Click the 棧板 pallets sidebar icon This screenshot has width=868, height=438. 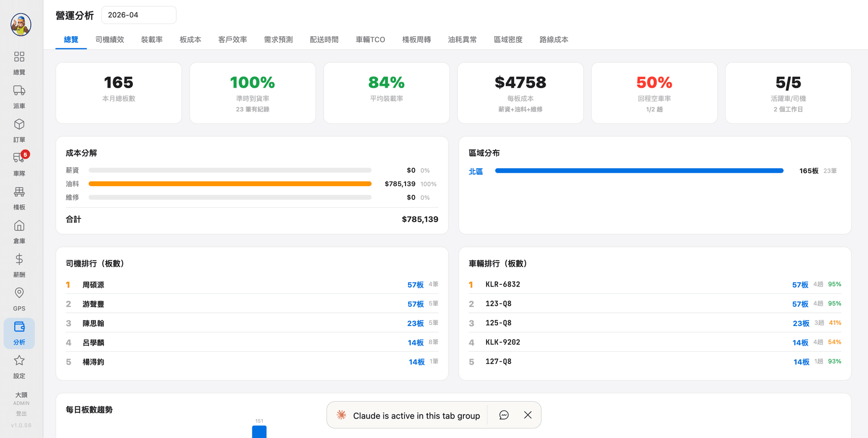[19, 198]
